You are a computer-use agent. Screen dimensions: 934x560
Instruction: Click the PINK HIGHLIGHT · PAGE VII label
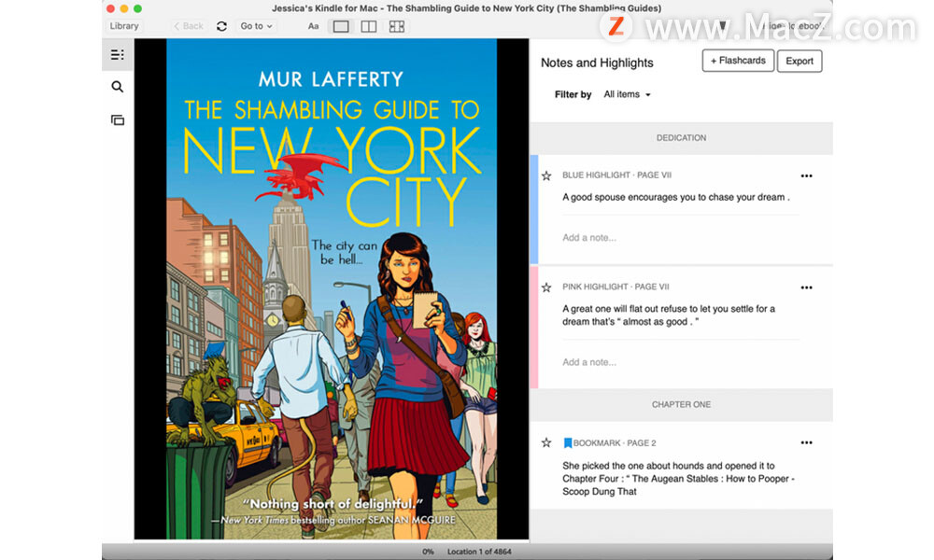coord(616,287)
